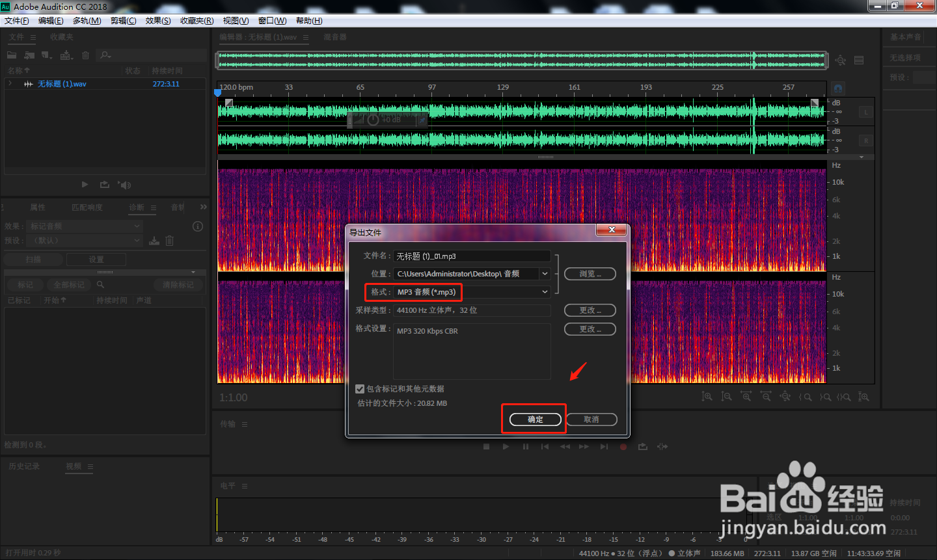Click the 取消 button in export dialog
The width and height of the screenshot is (937, 560).
pyautogui.click(x=591, y=420)
